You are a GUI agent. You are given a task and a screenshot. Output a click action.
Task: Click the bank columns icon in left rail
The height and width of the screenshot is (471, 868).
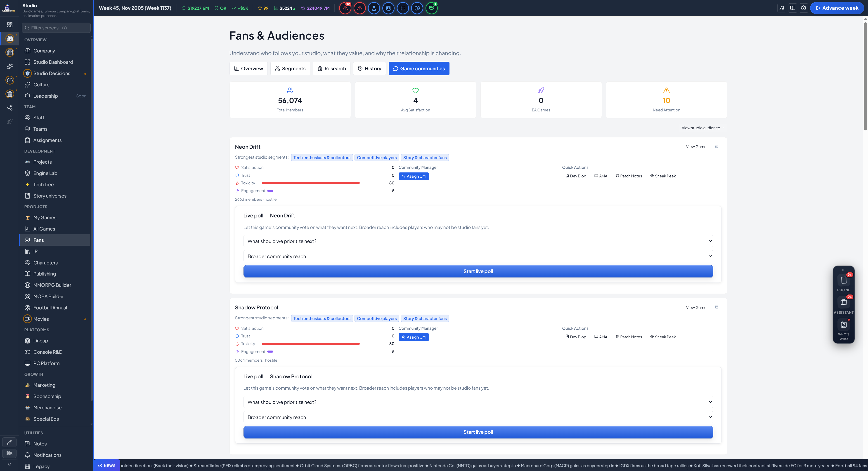[10, 94]
